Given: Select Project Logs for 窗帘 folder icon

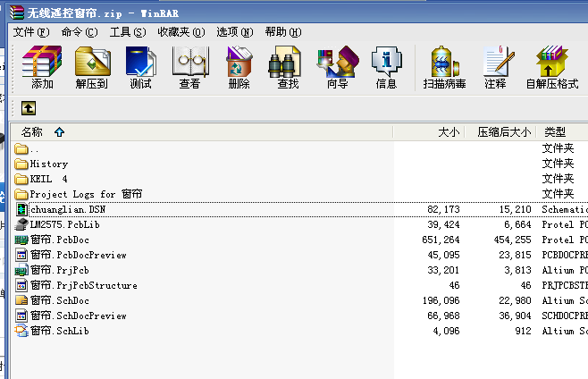Looking at the screenshot, I should 21,194.
